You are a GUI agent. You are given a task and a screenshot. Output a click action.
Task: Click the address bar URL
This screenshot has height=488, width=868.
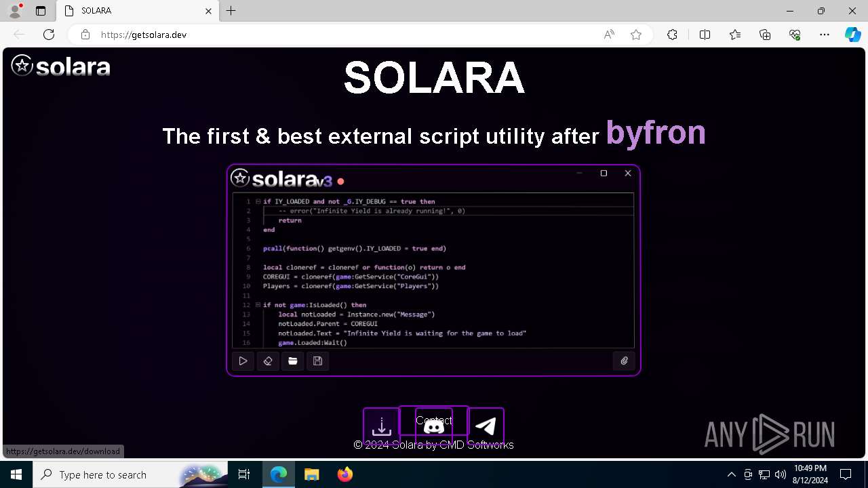(x=144, y=35)
